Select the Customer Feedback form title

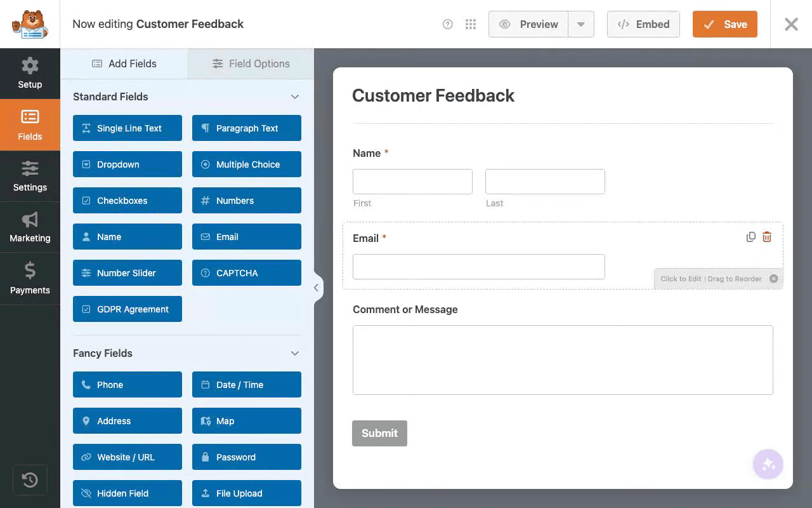click(433, 95)
